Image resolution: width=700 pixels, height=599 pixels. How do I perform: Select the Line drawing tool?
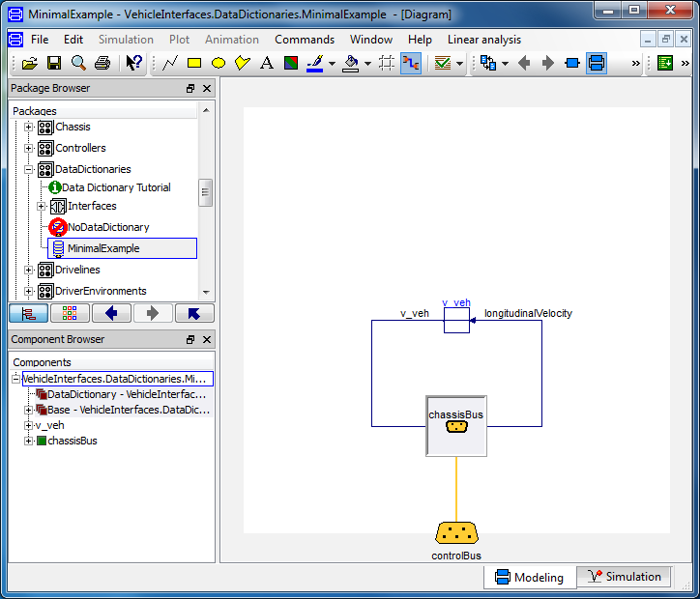point(170,64)
